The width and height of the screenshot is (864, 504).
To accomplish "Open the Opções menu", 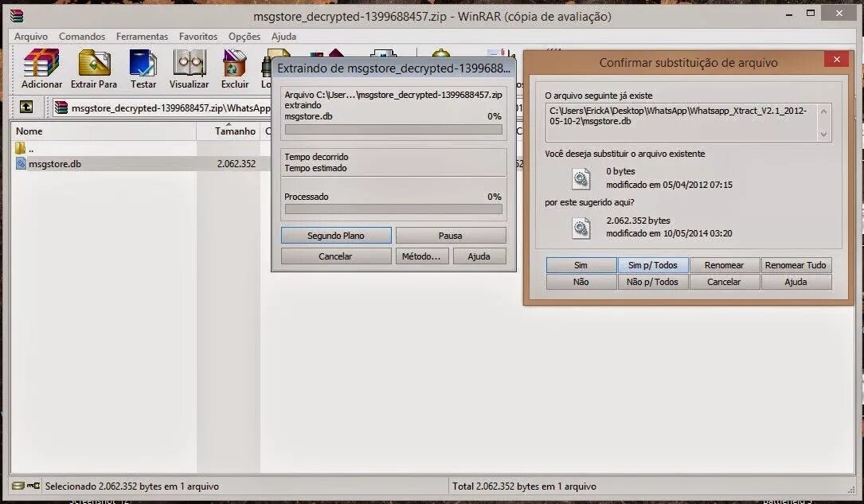I will click(x=244, y=37).
